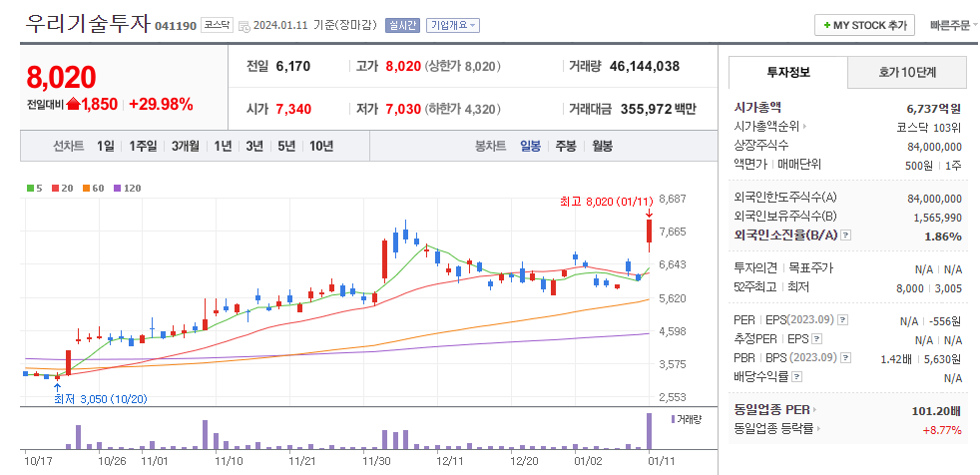The image size is (980, 475).
Task: Click the 실시간 button
Action: click(x=402, y=26)
